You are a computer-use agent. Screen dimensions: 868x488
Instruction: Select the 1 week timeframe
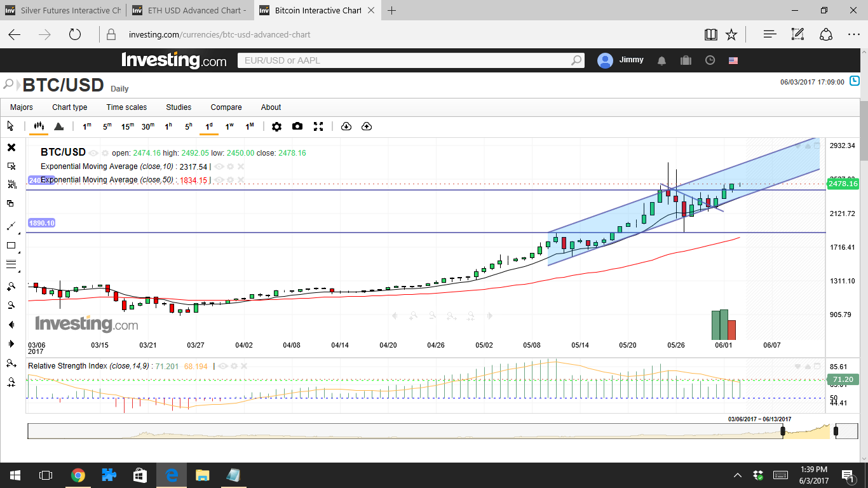click(229, 126)
